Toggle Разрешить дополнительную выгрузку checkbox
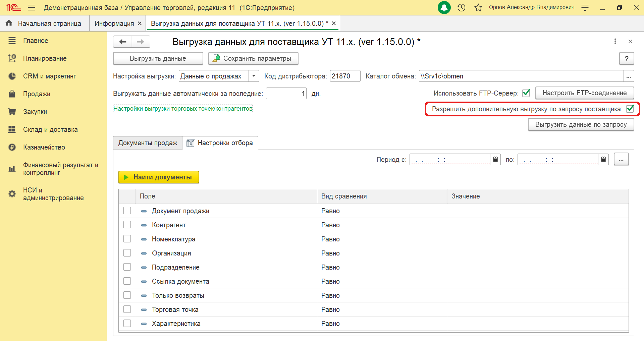Viewport: 644px width, 341px height. [x=630, y=109]
